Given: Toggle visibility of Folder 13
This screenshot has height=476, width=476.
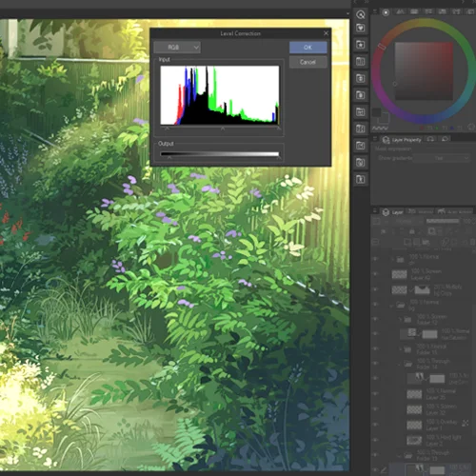Looking at the screenshot, I should click(x=375, y=455).
